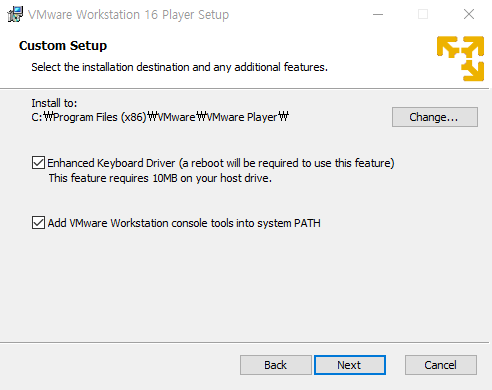
Task: Click the VMware installer icon in title bar
Action: [x=15, y=14]
